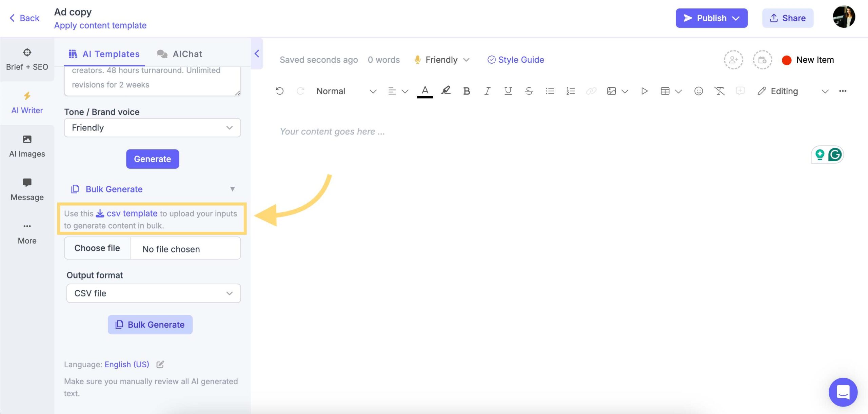Click the undo icon in editor toolbar
The height and width of the screenshot is (414, 868).
[279, 91]
